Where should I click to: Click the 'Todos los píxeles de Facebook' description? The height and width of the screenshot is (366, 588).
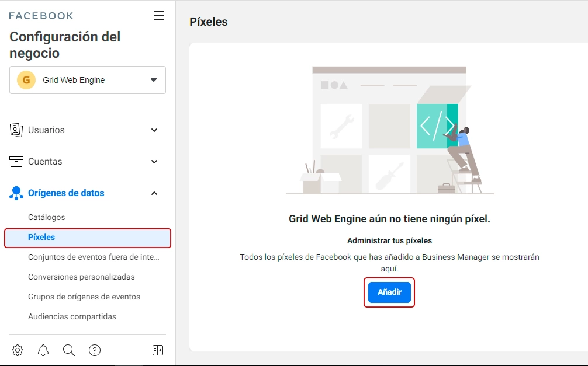click(x=389, y=263)
